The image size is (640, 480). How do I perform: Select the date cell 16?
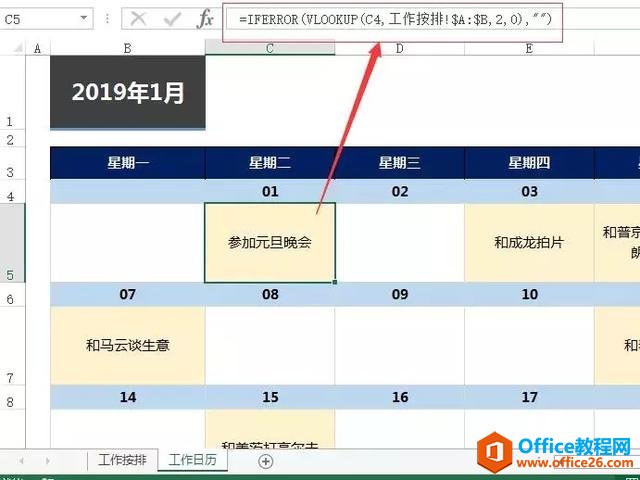tap(400, 397)
